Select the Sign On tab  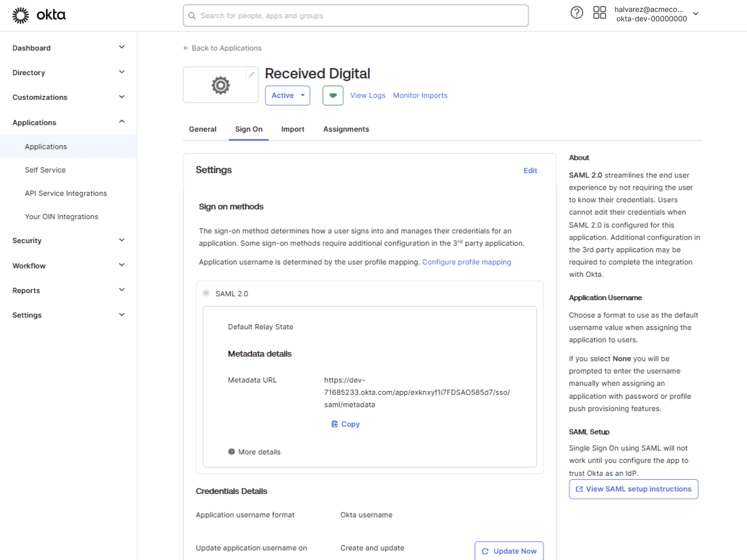tap(248, 129)
